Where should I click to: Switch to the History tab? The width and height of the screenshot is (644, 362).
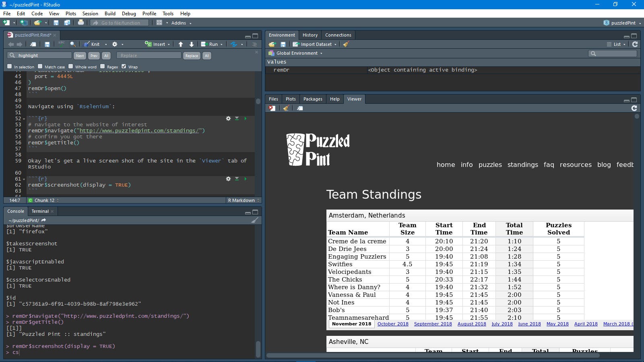coord(310,35)
